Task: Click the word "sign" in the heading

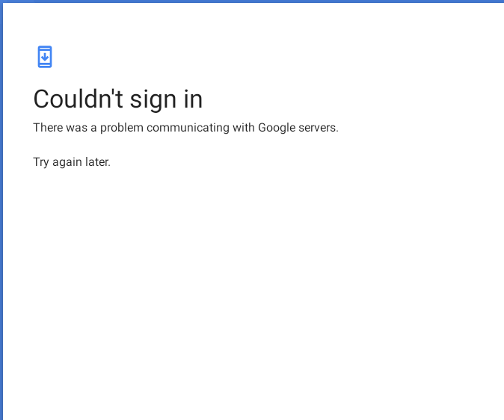Action: [x=153, y=100]
